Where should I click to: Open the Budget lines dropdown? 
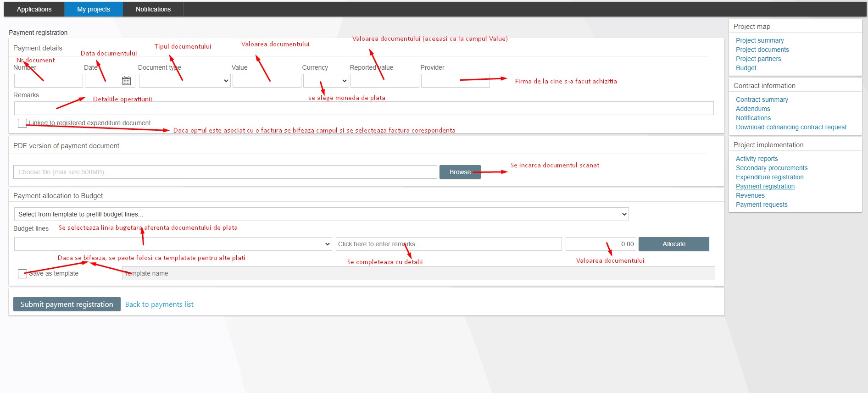(x=173, y=244)
